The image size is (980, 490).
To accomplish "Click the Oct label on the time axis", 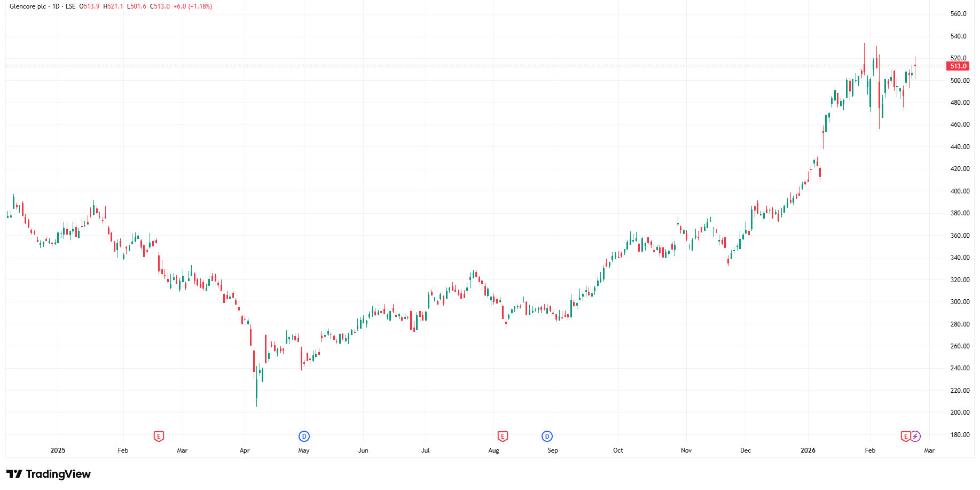I will point(618,450).
